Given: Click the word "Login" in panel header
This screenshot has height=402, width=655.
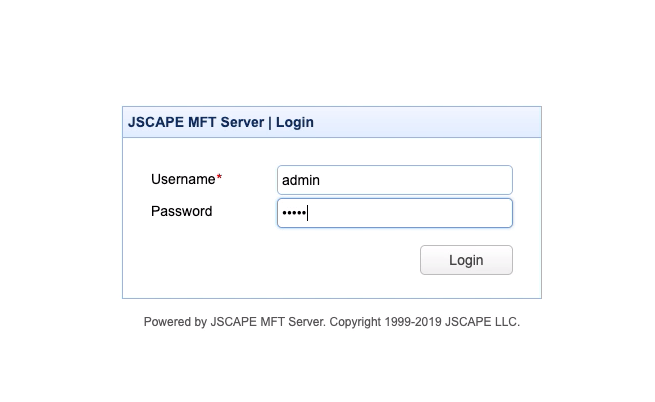Looking at the screenshot, I should click(295, 123).
